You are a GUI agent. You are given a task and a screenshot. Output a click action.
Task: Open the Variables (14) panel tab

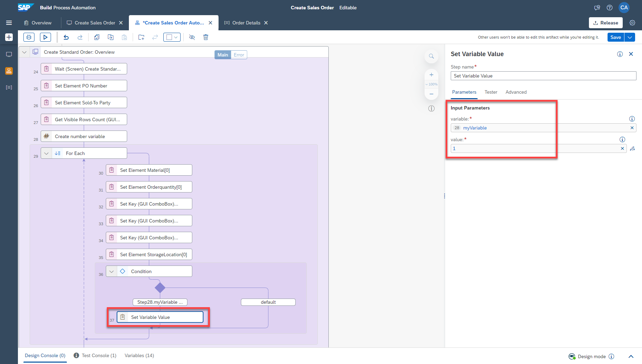(x=139, y=355)
